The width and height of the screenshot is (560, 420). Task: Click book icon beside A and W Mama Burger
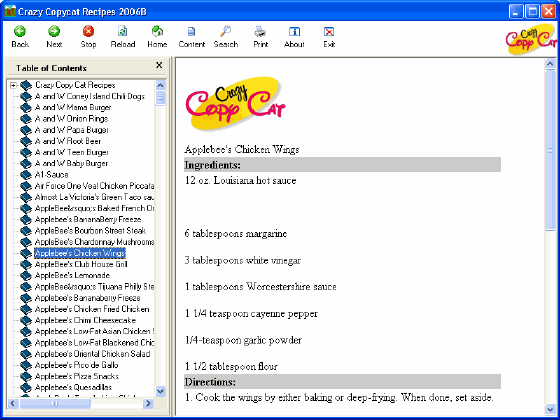pos(26,108)
